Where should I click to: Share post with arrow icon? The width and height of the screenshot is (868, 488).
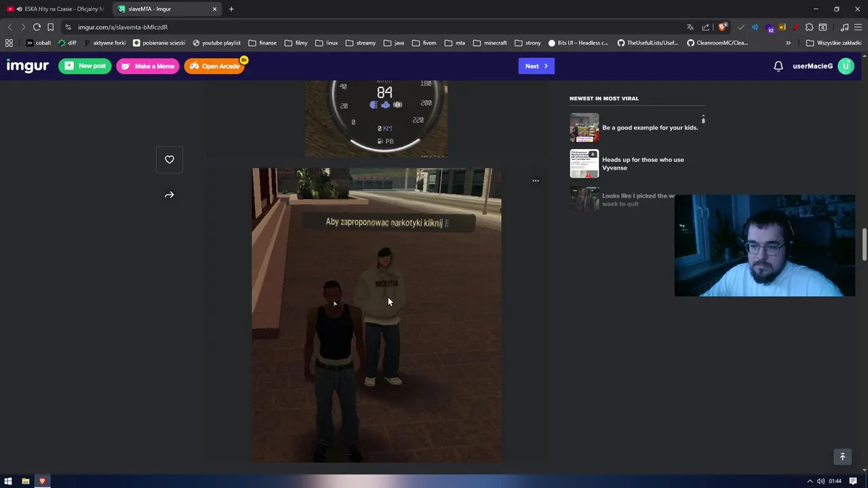click(170, 195)
